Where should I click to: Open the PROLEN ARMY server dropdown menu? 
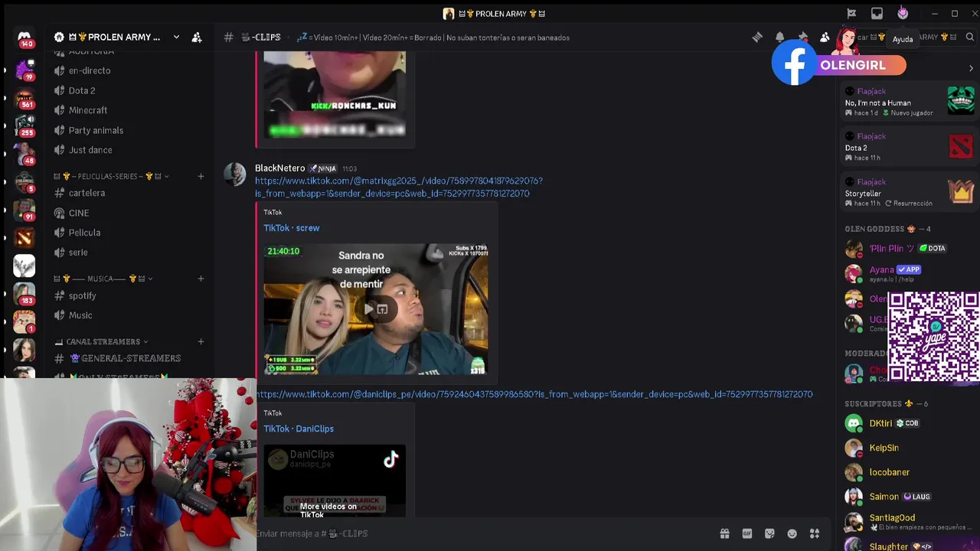point(176,37)
